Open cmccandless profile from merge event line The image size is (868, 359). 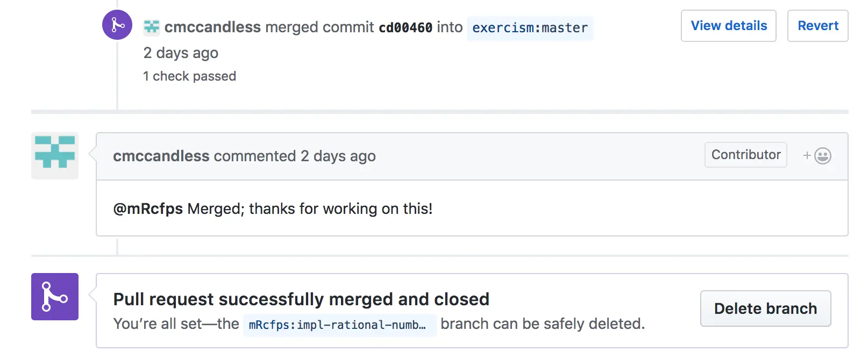(212, 27)
